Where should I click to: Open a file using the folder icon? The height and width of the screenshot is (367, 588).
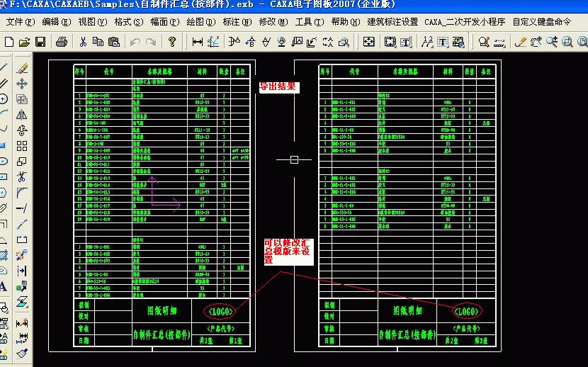(x=24, y=42)
